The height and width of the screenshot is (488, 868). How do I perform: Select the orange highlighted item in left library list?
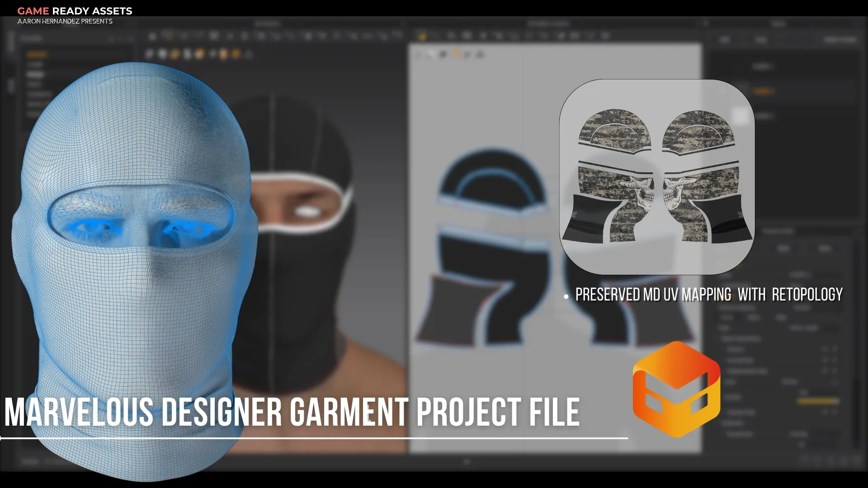(x=37, y=55)
